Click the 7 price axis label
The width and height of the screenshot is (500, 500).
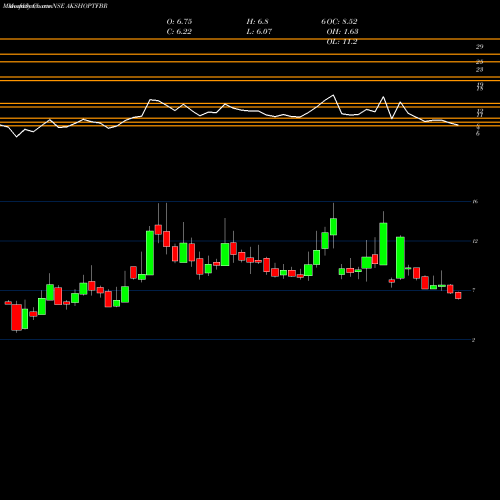(x=474, y=290)
